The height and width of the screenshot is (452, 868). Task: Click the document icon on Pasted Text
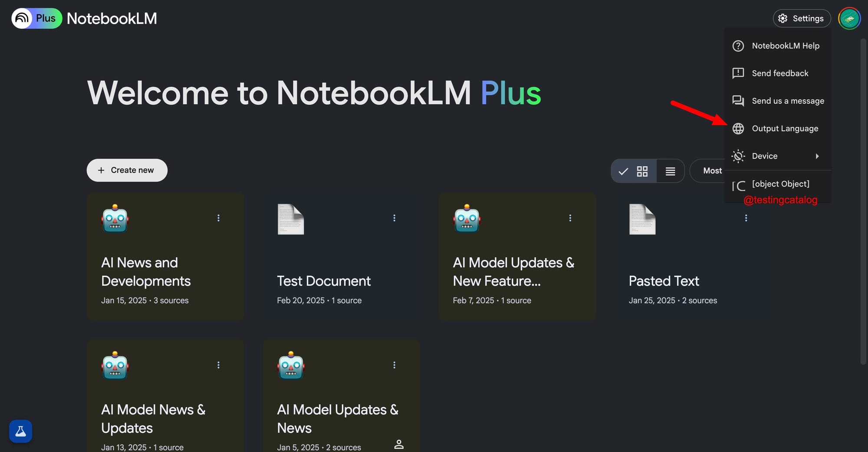click(643, 219)
